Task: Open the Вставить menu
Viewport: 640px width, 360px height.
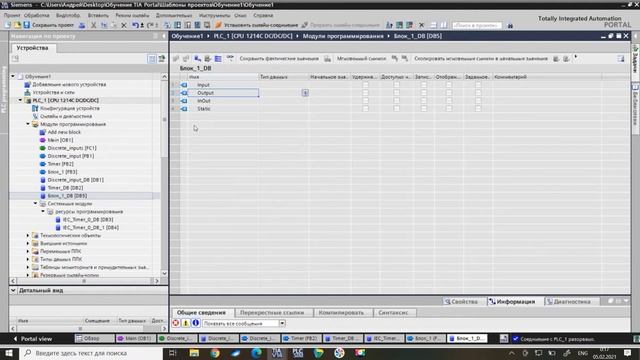Action: coord(98,15)
